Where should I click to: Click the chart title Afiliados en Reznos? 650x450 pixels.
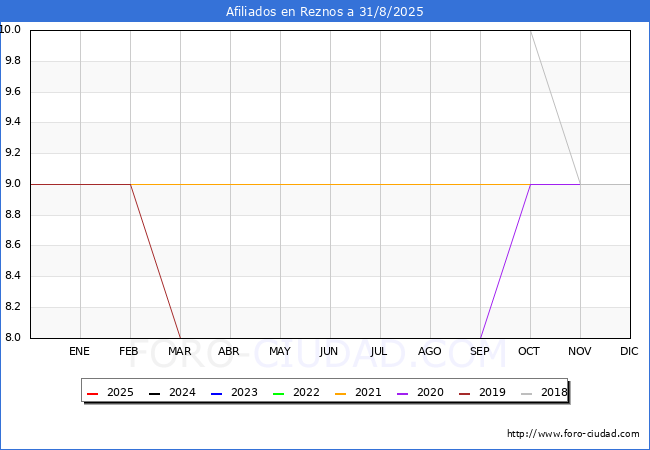pos(325,12)
